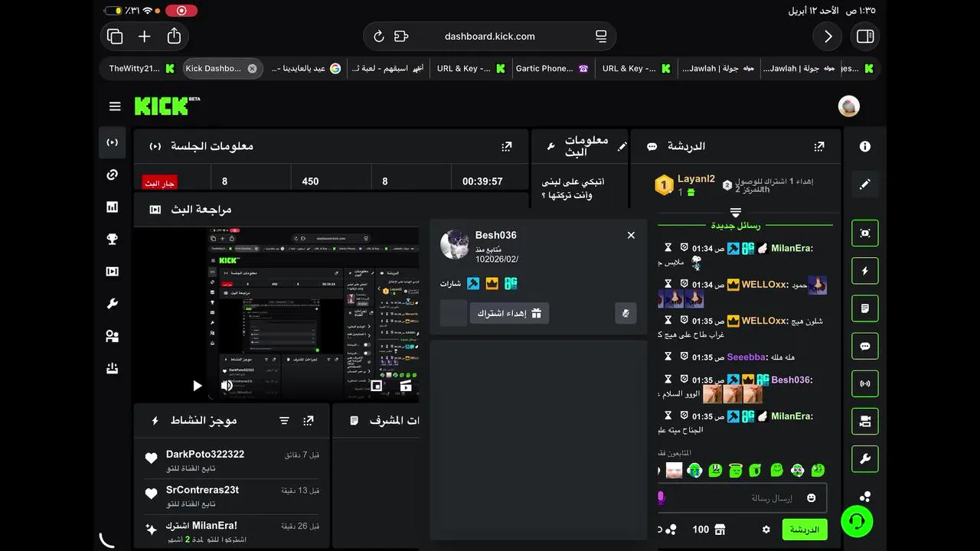The image size is (980, 551).
Task: Open the community users icon in left sidebar
Action: (113, 336)
